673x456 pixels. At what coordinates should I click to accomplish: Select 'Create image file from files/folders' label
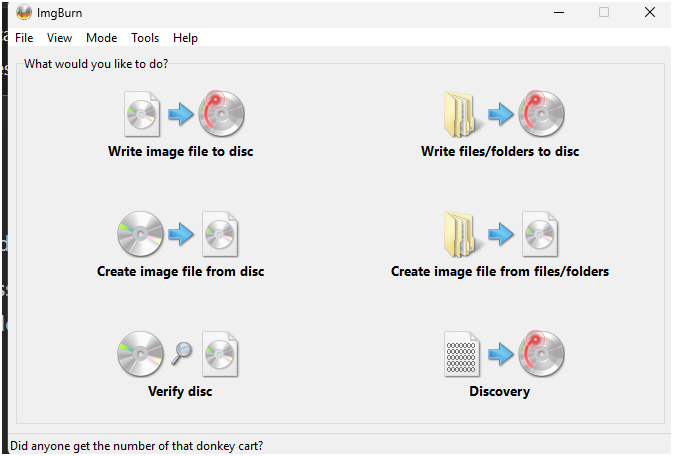500,271
